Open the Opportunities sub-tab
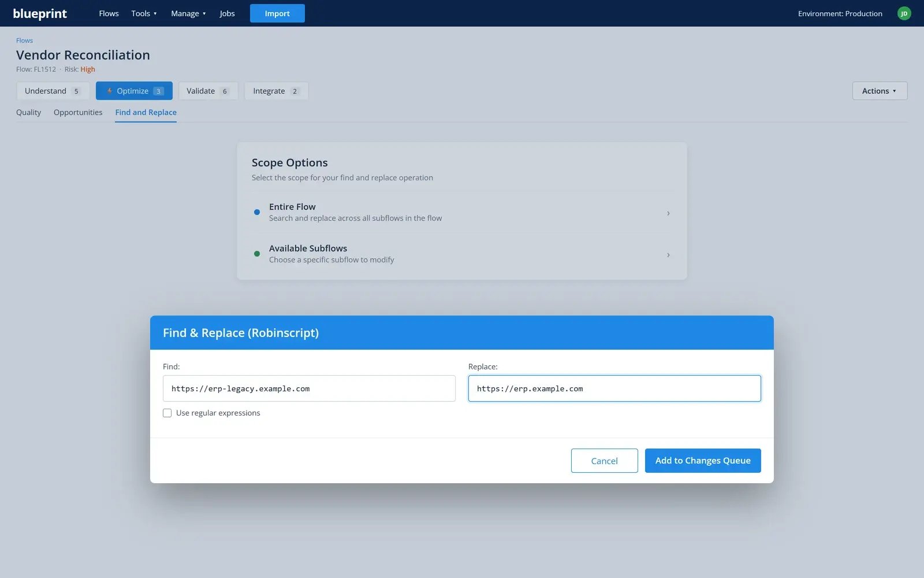This screenshot has width=924, height=578. (78, 112)
